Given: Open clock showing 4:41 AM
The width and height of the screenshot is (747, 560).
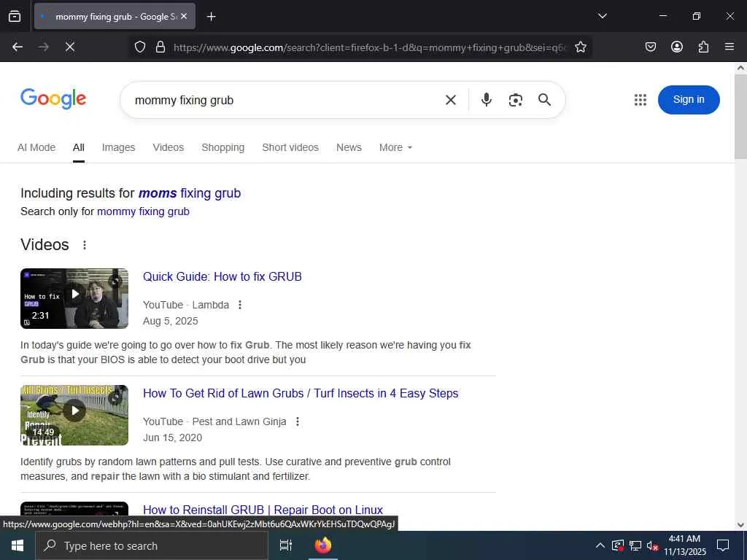Looking at the screenshot, I should coord(684,545).
